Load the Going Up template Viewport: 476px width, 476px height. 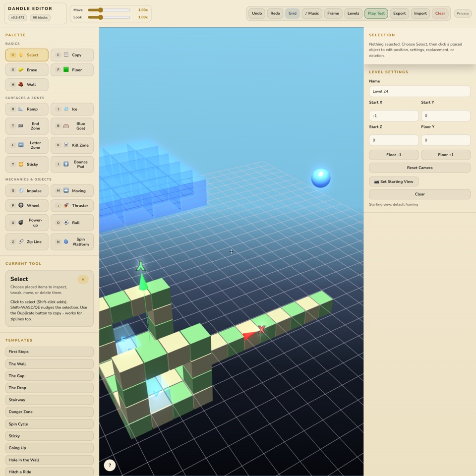(49, 448)
